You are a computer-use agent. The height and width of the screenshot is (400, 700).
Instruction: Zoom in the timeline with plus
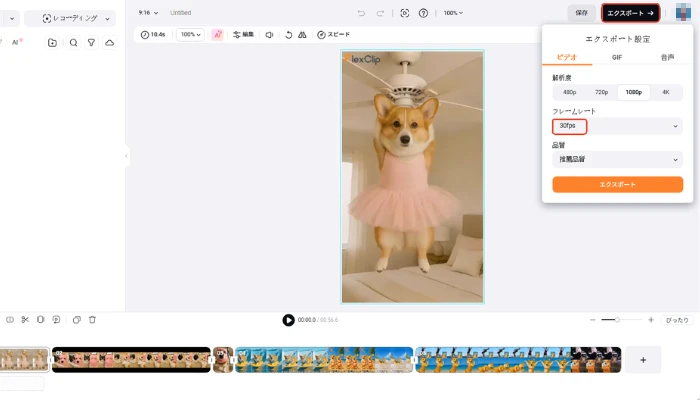(x=651, y=320)
